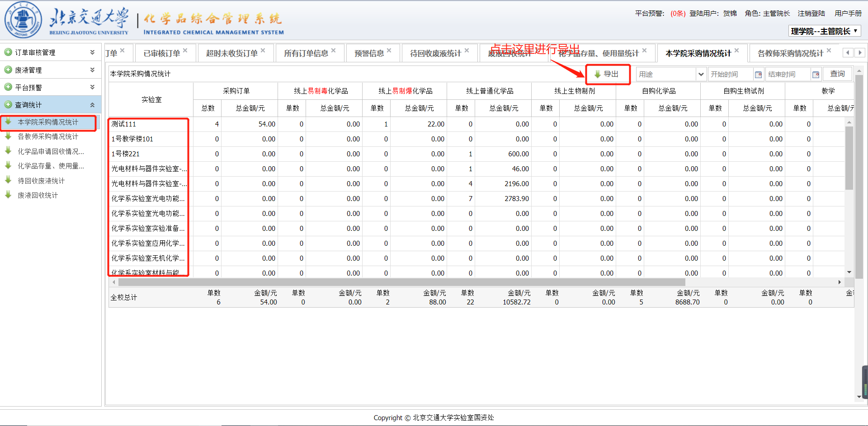Open 各教师采购情况统计 in the sidebar
Image resolution: width=868 pixels, height=426 pixels.
pos(48,136)
